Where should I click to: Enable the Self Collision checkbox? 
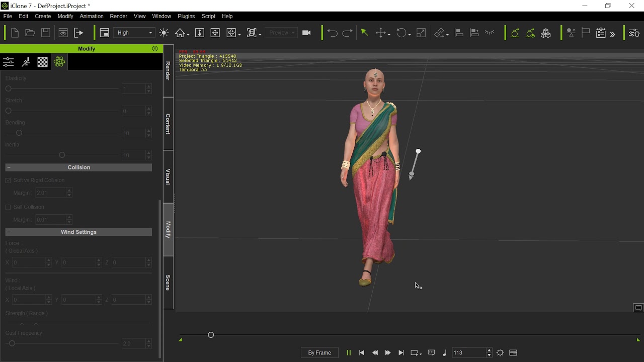pyautogui.click(x=8, y=207)
